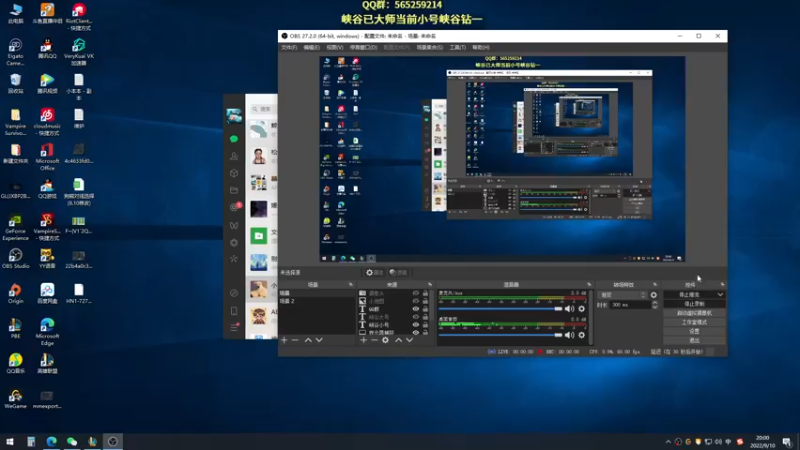Mute the 桌面音频 speaker icon
Screen dimensions: 800x450
pos(569,335)
